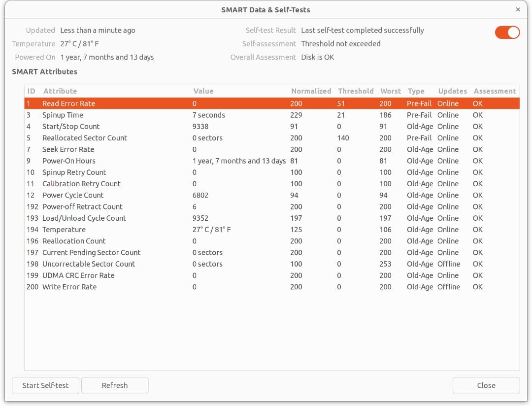The width and height of the screenshot is (532, 406).
Task: Click the Start Self-test button
Action: coord(45,385)
